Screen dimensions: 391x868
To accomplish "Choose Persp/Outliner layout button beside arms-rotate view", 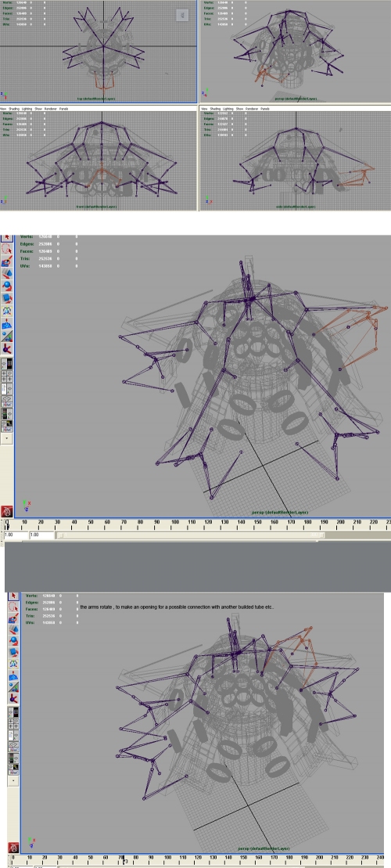I will click(x=13, y=735).
